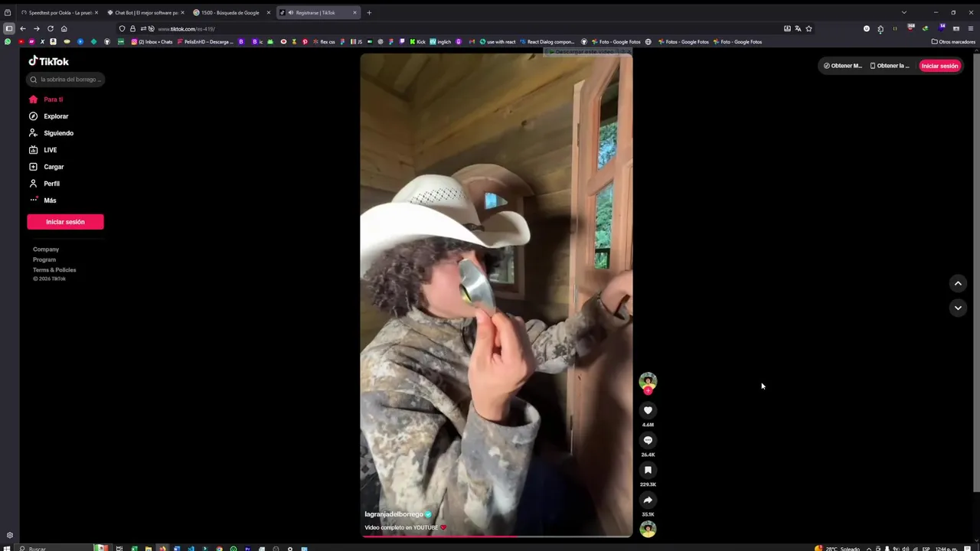Open the browser hamburger menu
The image size is (980, 551).
click(x=971, y=29)
